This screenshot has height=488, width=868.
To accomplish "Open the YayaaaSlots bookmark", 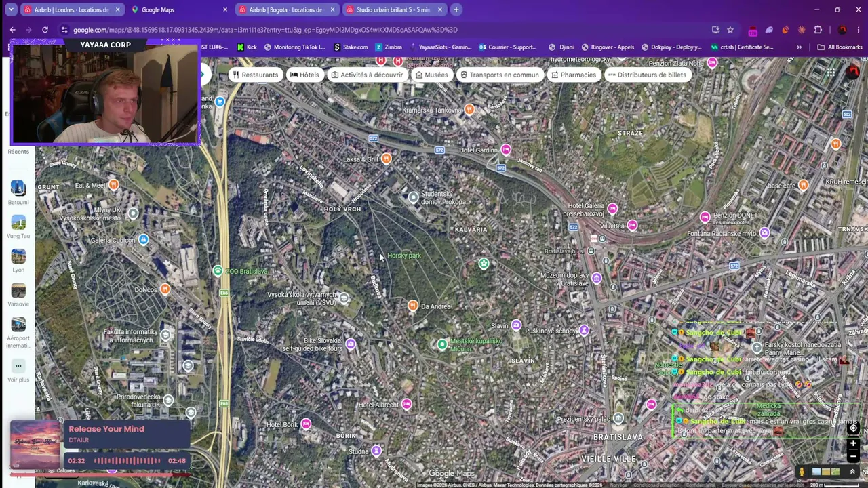I will [440, 47].
